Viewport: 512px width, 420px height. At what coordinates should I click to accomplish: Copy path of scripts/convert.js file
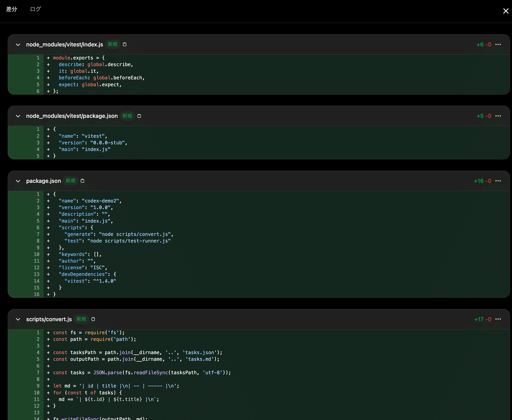pyautogui.click(x=93, y=319)
